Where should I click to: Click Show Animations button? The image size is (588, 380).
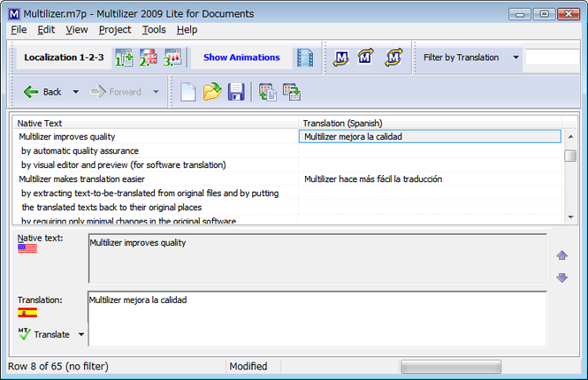click(241, 57)
